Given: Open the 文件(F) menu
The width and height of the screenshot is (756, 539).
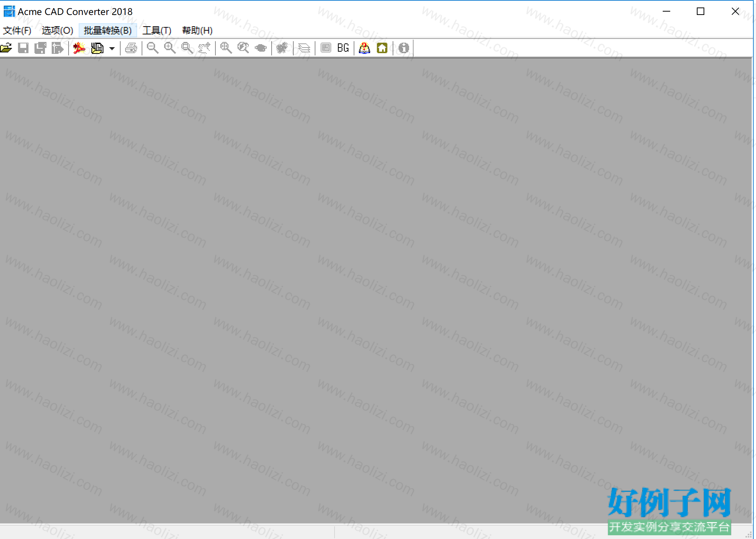Looking at the screenshot, I should pos(17,30).
